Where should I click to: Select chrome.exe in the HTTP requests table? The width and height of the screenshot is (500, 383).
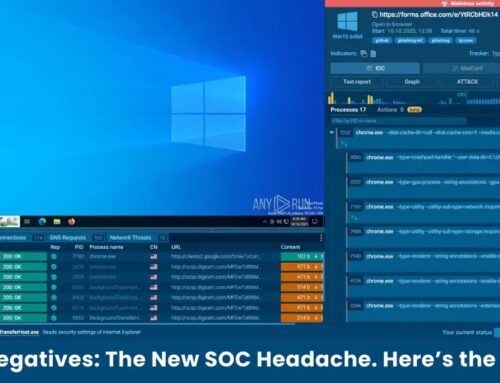pyautogui.click(x=103, y=257)
